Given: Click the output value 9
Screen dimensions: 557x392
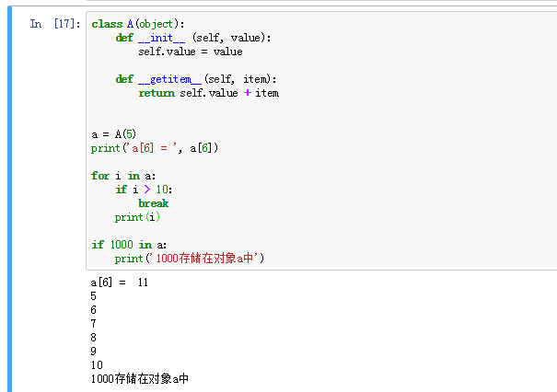Looking at the screenshot, I should (x=93, y=352).
